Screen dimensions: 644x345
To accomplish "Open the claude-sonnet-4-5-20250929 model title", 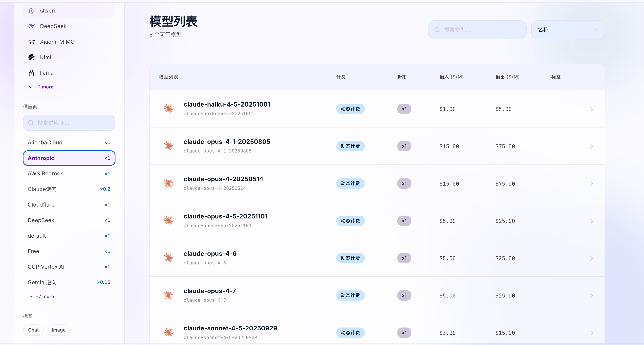I will pyautogui.click(x=230, y=328).
